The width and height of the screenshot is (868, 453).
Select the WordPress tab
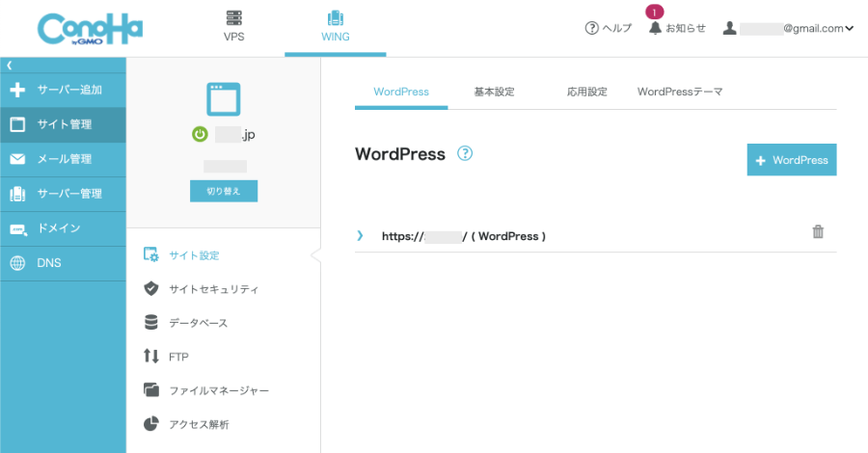[x=401, y=92]
